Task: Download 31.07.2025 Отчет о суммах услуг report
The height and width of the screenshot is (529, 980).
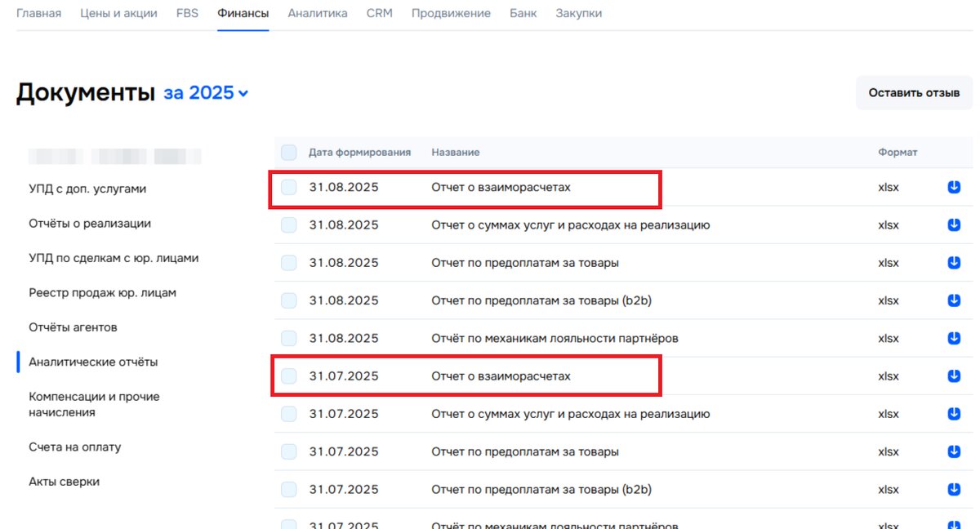Action: coord(954,414)
